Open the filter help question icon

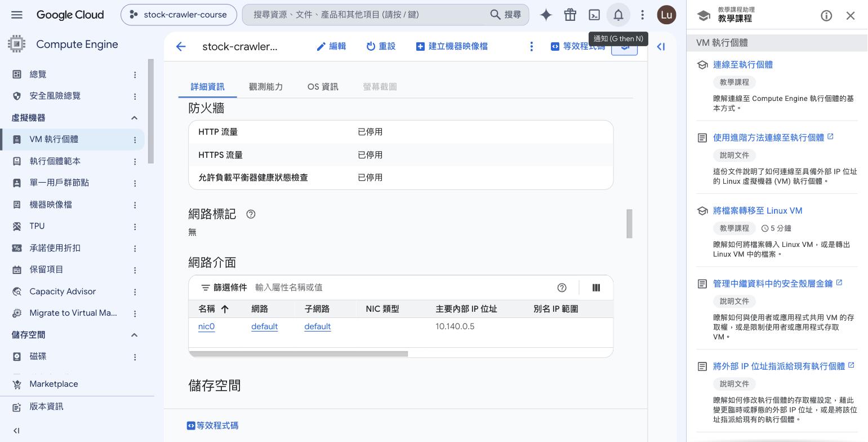(562, 288)
